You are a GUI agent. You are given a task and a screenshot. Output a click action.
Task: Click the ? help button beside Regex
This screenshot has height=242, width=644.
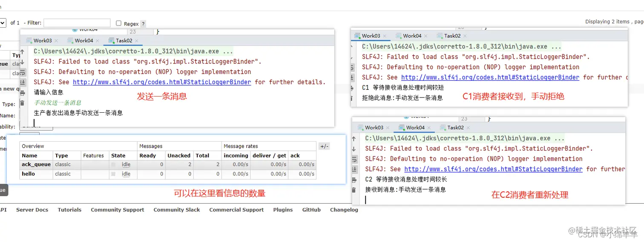pyautogui.click(x=143, y=24)
